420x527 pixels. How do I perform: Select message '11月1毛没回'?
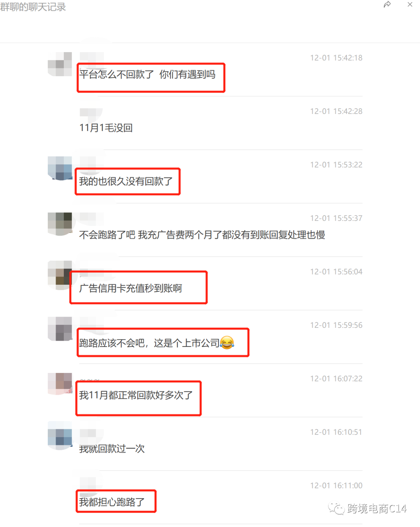tap(106, 128)
